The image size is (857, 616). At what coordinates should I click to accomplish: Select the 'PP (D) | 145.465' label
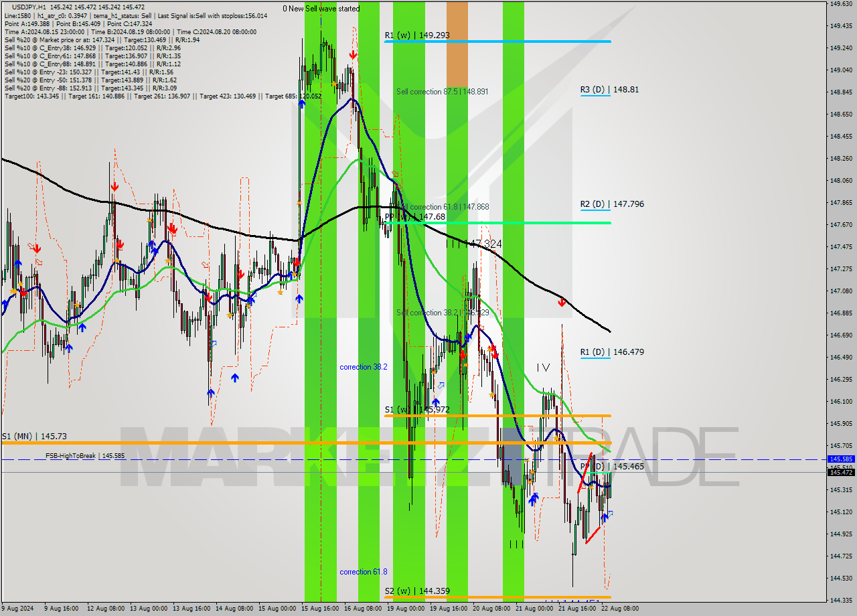click(612, 466)
